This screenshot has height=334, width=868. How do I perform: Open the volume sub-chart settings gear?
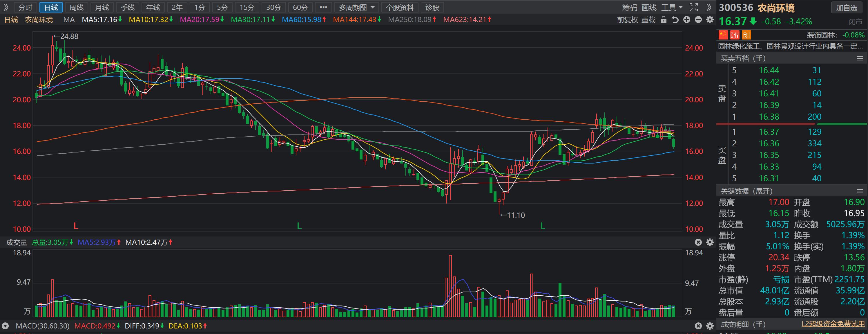click(x=710, y=242)
